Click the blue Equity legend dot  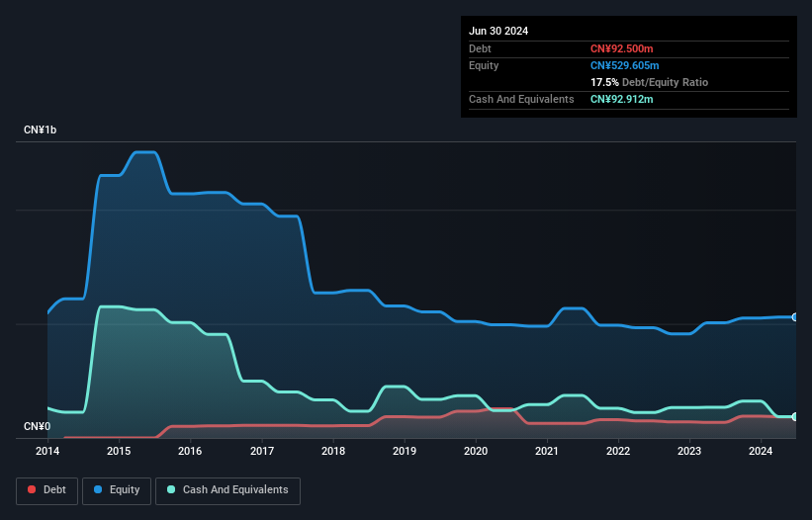coord(98,489)
